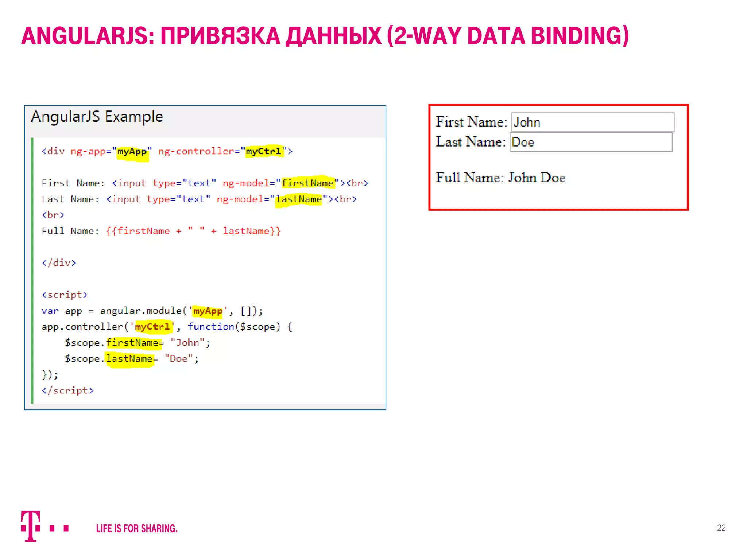Viewport: 747px width, 560px height.
Task: Click the 'Last Name:' label in the result box
Action: (471, 141)
